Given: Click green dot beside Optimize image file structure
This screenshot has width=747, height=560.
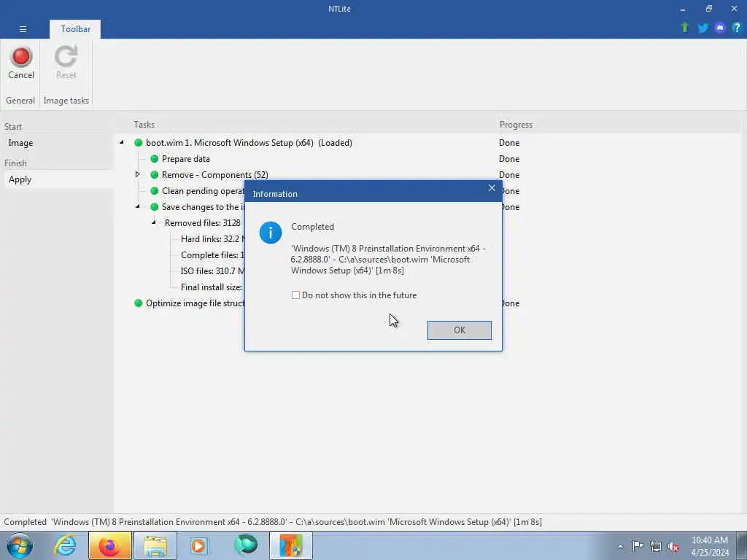Looking at the screenshot, I should 138,303.
